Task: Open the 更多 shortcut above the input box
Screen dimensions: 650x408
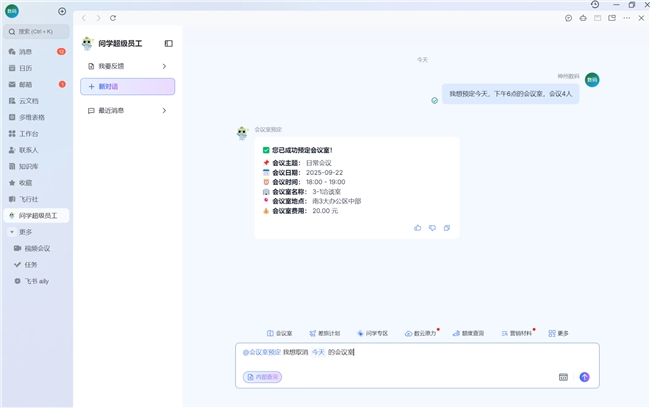Action: click(x=558, y=333)
